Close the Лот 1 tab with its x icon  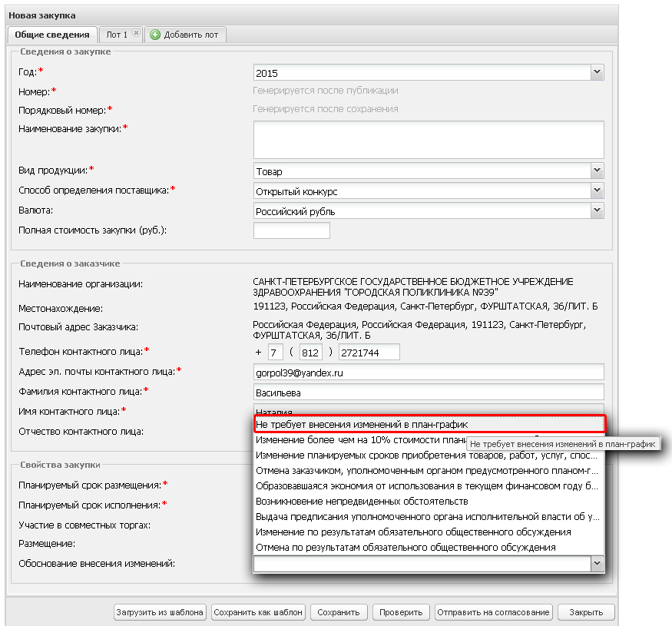click(136, 33)
